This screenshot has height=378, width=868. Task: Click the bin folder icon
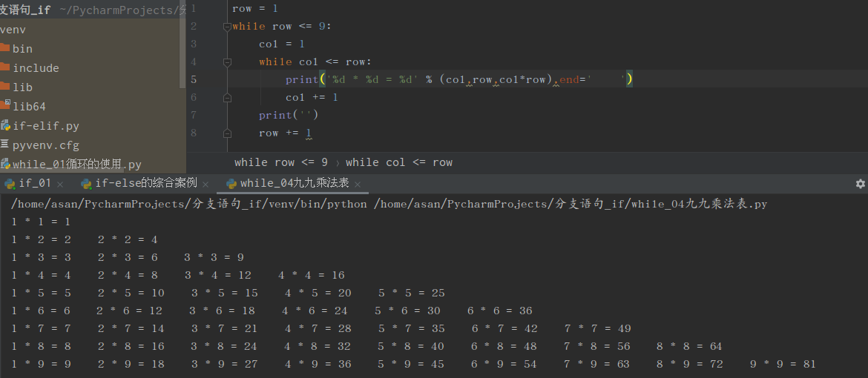5,47
